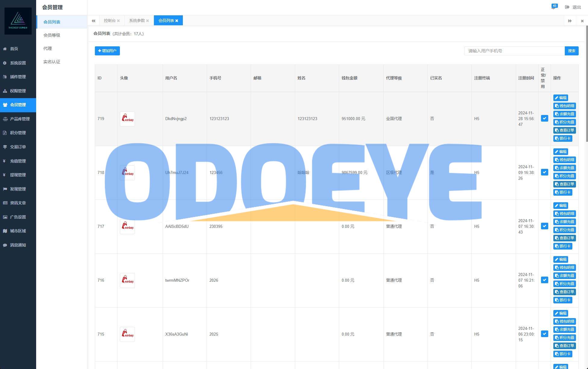The width and height of the screenshot is (588, 369).
Task: Edit user 719 with 编辑 button
Action: coord(561,98)
